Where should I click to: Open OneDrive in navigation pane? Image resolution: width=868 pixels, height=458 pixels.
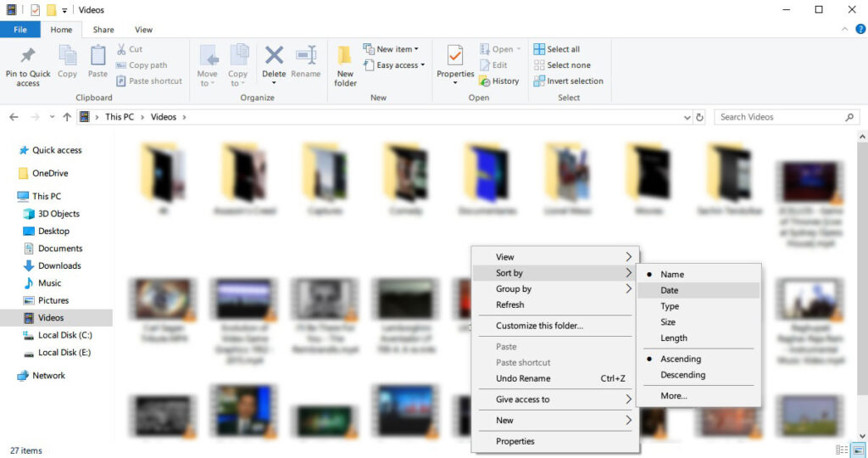43,173
